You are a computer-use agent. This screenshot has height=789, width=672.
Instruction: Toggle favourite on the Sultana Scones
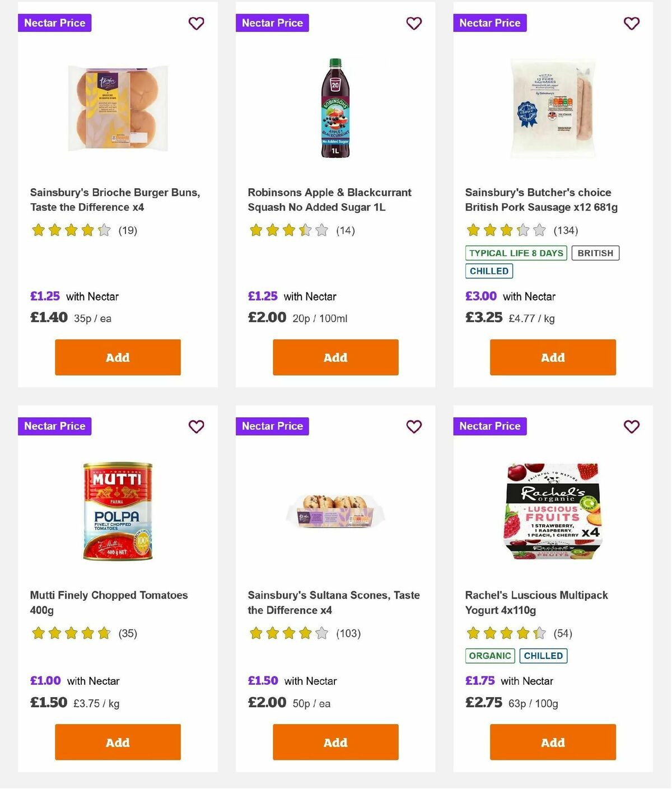[x=414, y=427]
